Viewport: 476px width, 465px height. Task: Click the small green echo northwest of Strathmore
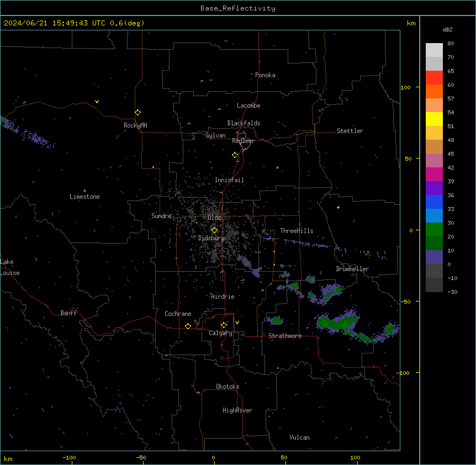[276, 320]
